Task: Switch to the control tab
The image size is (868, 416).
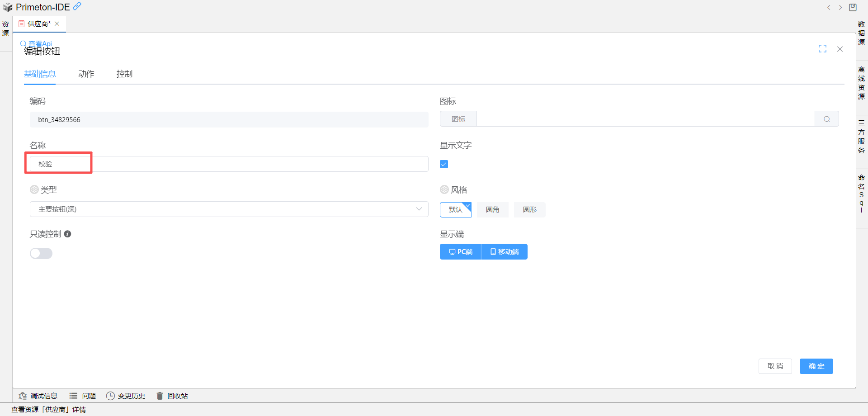Action: click(124, 74)
